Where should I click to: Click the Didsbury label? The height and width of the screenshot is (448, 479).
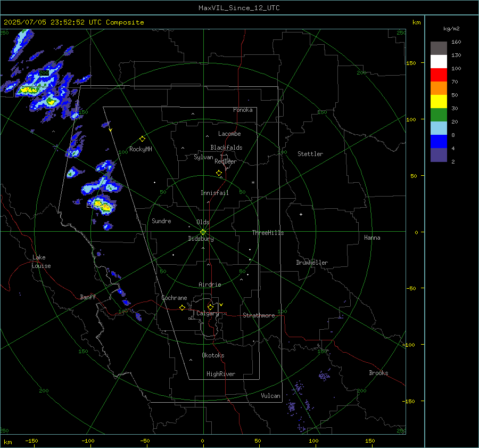(x=201, y=239)
